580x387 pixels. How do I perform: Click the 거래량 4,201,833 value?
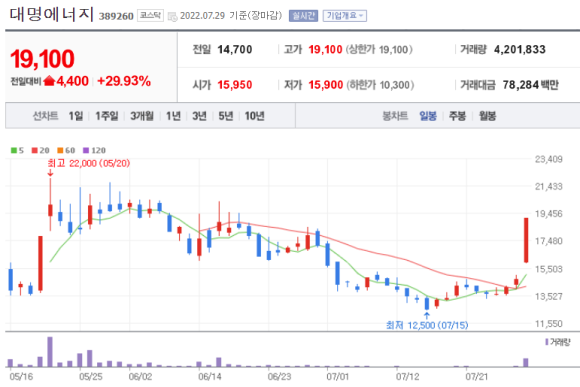coord(520,50)
